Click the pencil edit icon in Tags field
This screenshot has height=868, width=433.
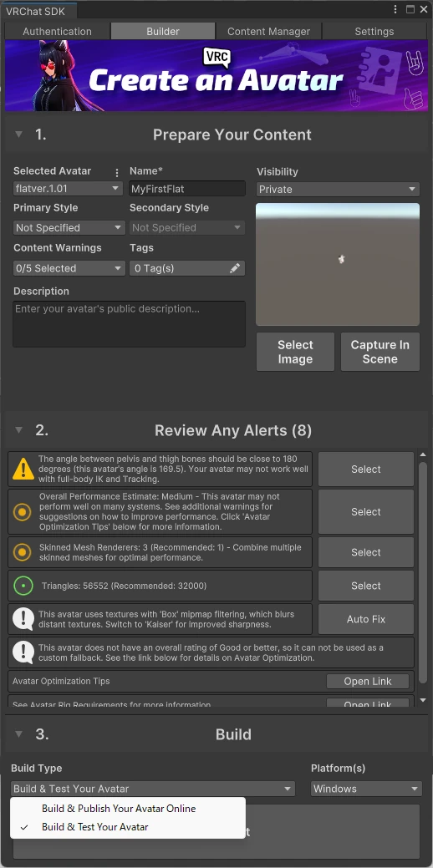236,268
